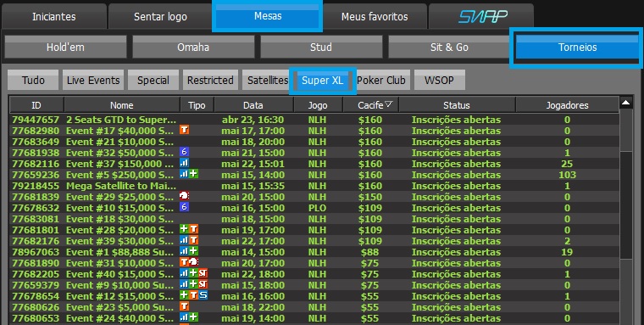644x325 pixels.
Task: Sort by Tipo column header
Action: pos(197,105)
